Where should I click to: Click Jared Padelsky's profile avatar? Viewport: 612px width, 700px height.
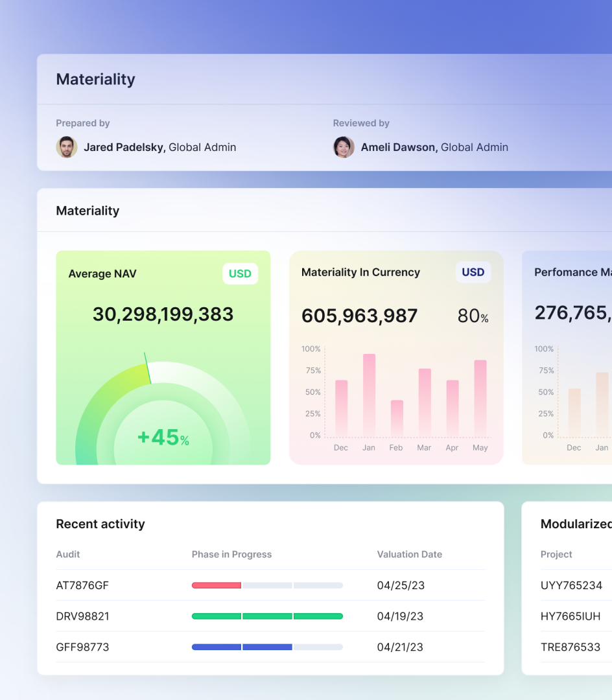pos(67,147)
